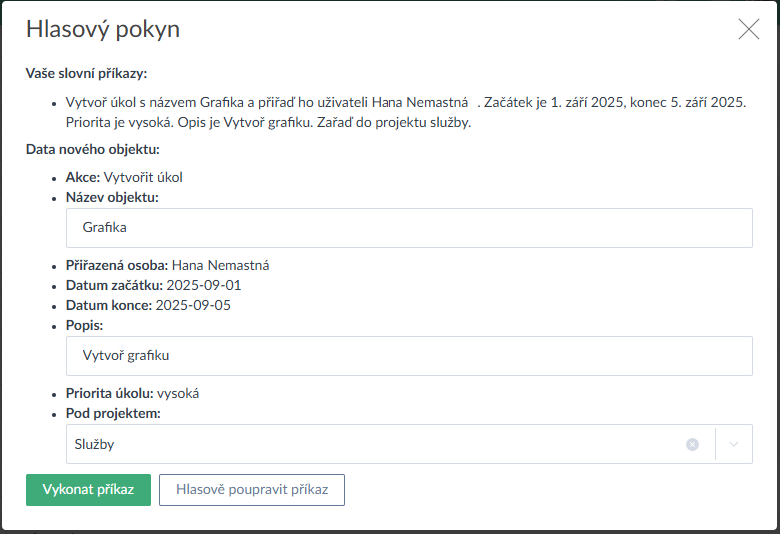Viewport: 780px width, 534px height.
Task: Select the Akce: Vytvořit úkol line
Action: [124, 177]
